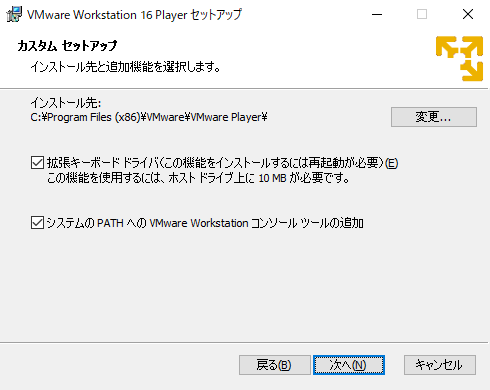Image resolution: width=490 pixels, height=390 pixels.
Task: Proceed with the 次へ(N) button
Action: (349, 365)
